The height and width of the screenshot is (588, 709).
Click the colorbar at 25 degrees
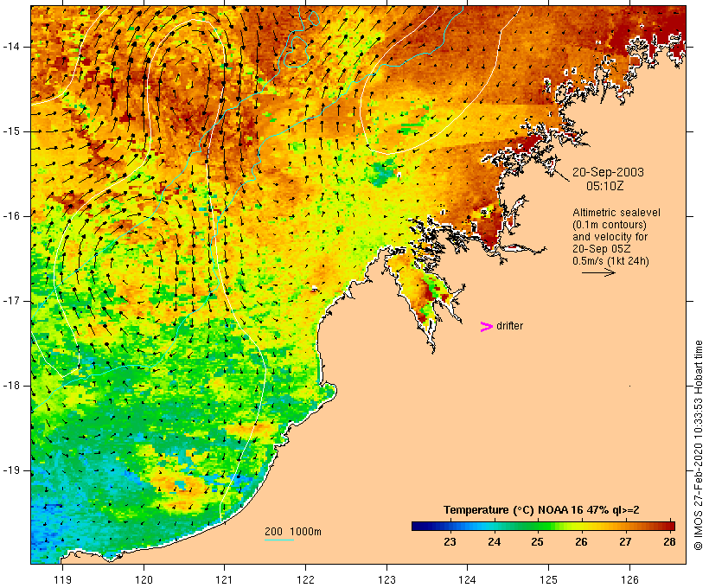point(537,526)
